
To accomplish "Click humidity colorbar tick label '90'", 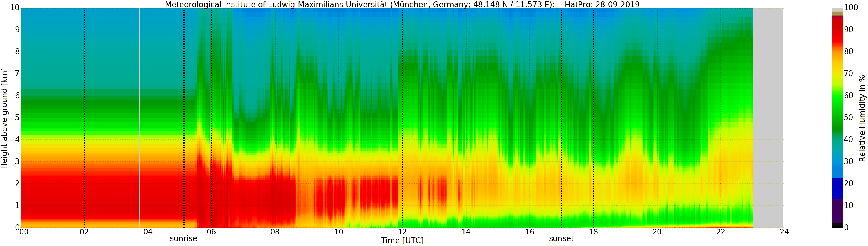I will coord(848,30).
